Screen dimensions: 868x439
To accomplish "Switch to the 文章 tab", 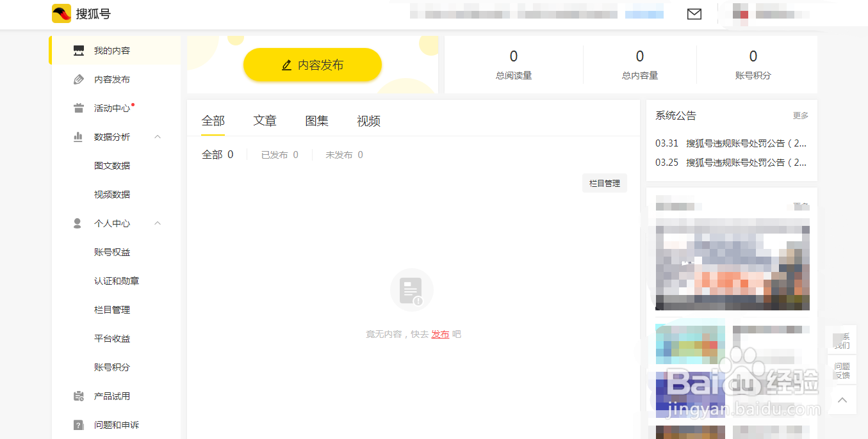I will tap(265, 120).
